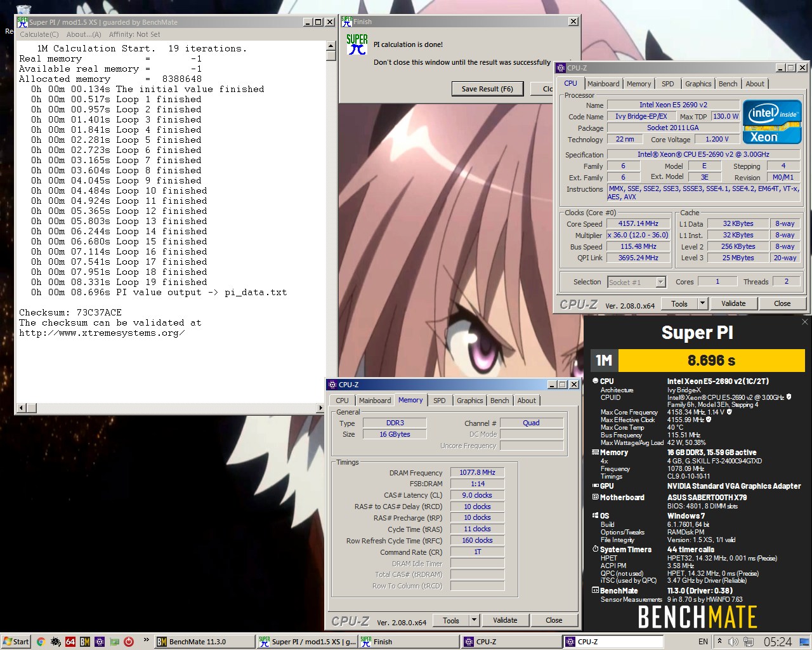Click Save Result (F6) button
812x650 pixels.
pyautogui.click(x=487, y=89)
